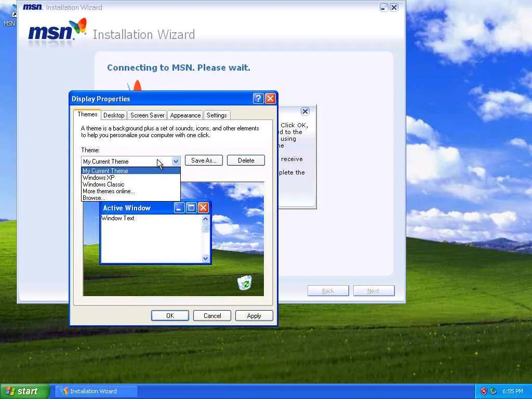
Task: Click Next button in Installation Wizard
Action: 374,291
